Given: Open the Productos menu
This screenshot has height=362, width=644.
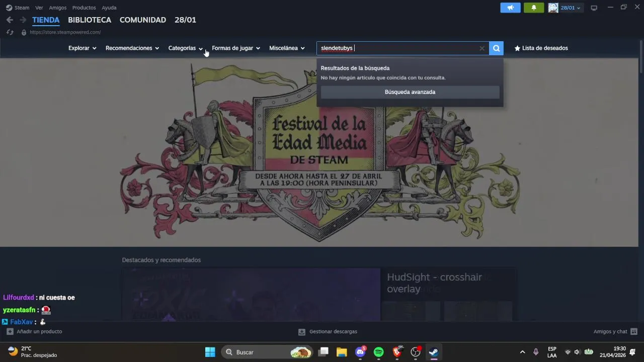Looking at the screenshot, I should [x=84, y=8].
